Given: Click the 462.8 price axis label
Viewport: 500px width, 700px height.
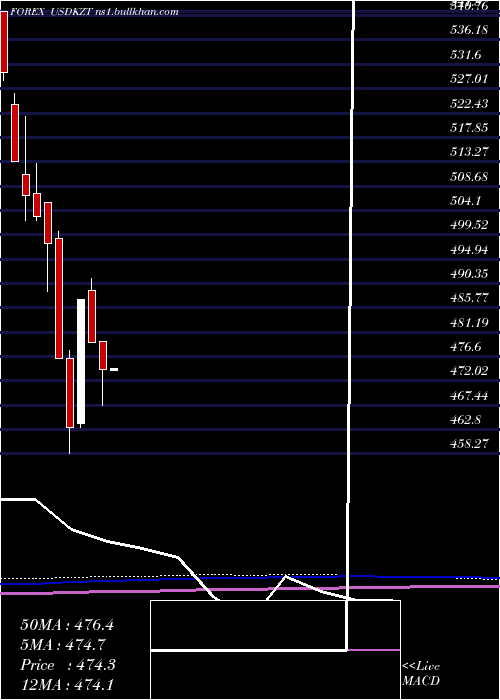Looking at the screenshot, I should click(466, 420).
